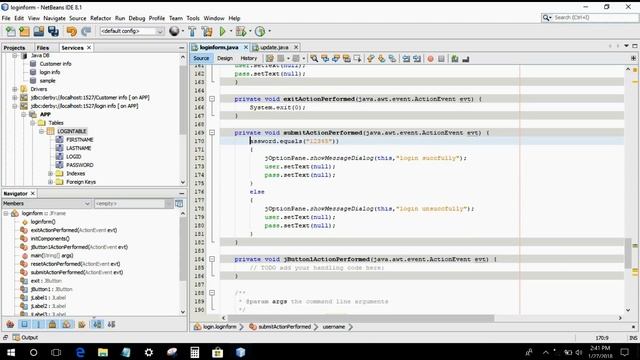Click the Build Project hammer icon
Image resolution: width=640 pixels, height=360 pixels.
[x=192, y=31]
